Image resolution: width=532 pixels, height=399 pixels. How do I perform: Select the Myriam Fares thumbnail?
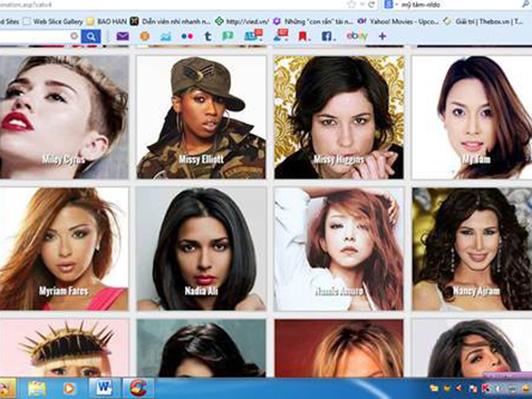point(64,249)
